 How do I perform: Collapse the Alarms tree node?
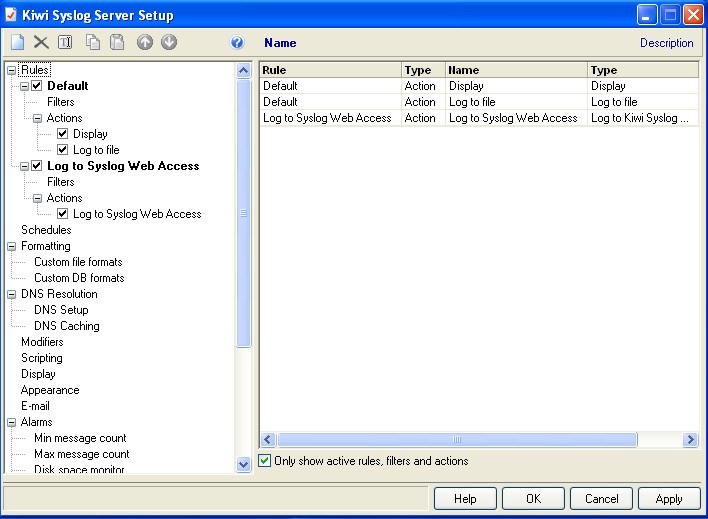pyautogui.click(x=12, y=422)
